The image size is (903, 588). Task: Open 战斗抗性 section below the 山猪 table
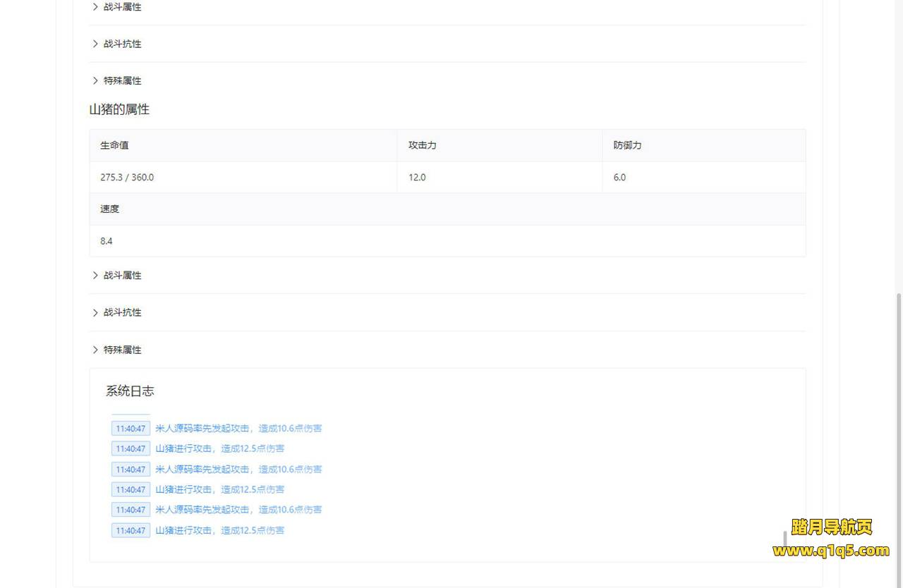tap(122, 312)
